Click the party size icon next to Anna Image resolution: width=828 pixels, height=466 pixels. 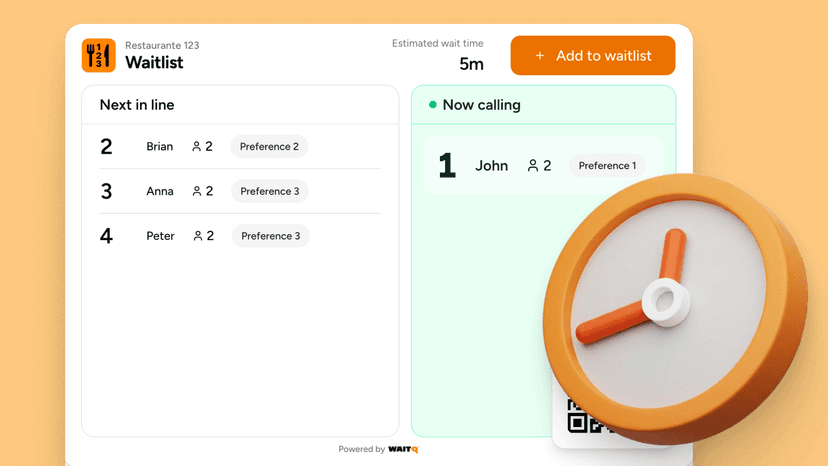coord(197,192)
